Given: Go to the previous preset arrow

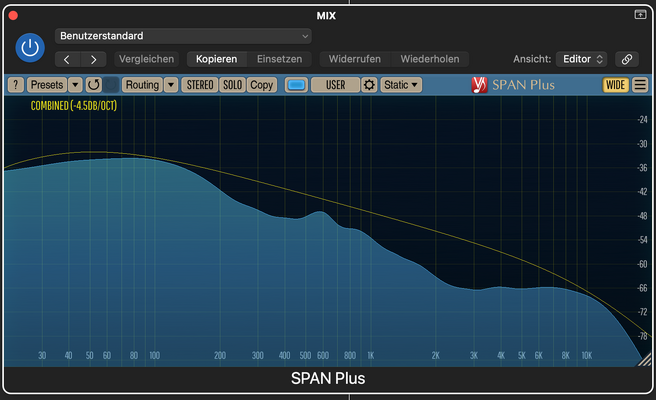Looking at the screenshot, I should coord(67,59).
